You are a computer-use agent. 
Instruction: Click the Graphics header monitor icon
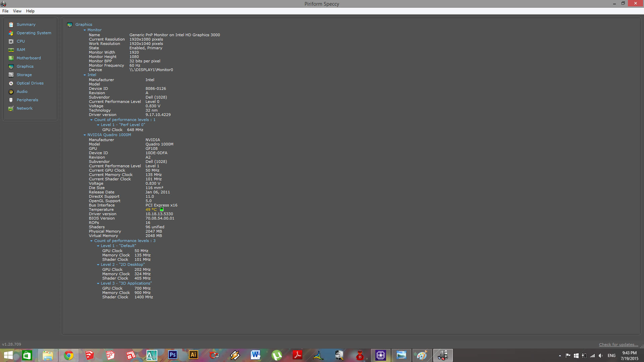[70, 24]
